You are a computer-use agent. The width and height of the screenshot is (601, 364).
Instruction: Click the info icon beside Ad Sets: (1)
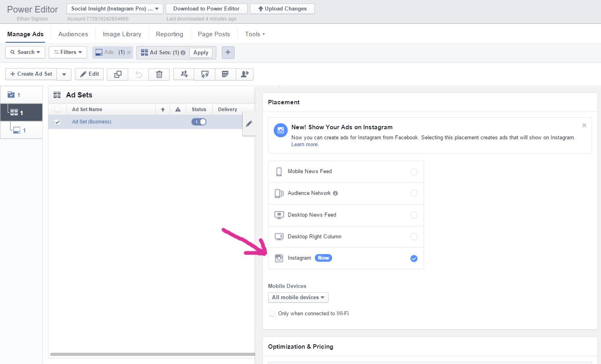[183, 53]
